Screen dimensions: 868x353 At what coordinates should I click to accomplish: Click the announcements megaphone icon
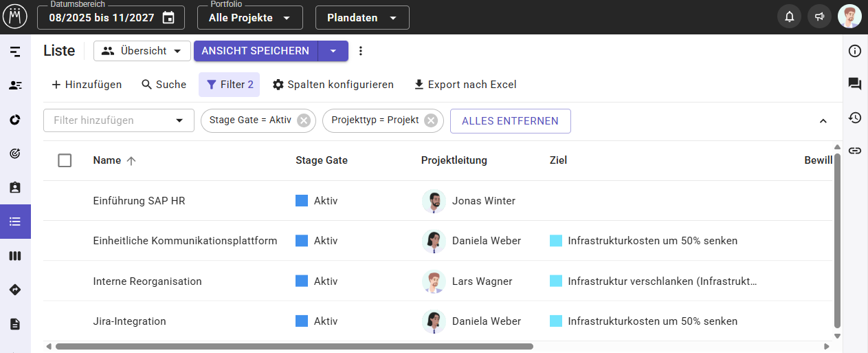click(819, 17)
